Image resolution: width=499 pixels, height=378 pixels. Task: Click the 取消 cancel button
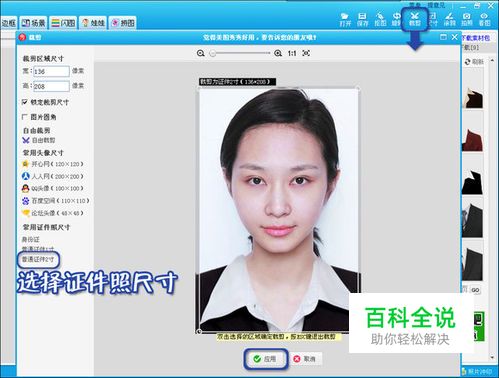click(305, 359)
